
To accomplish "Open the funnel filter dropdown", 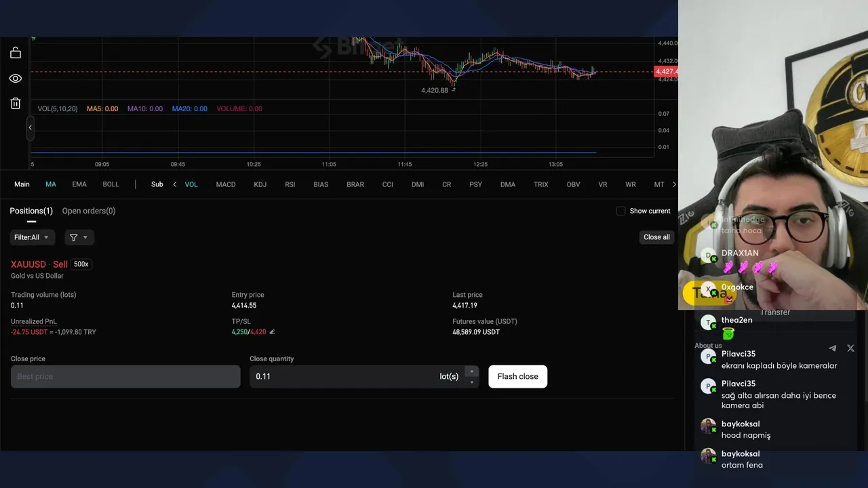I will [x=79, y=237].
